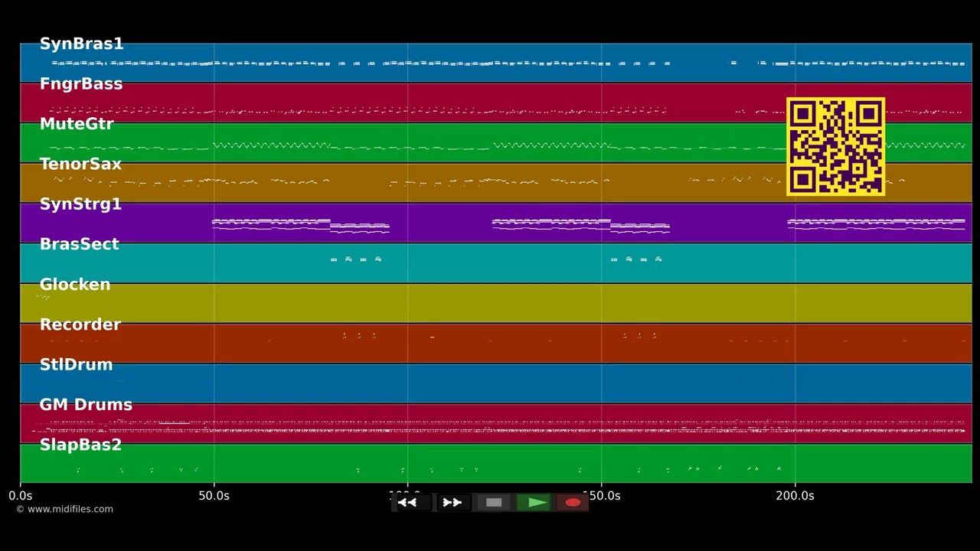Viewport: 980px width, 551px height.
Task: Select the StlDrum track label
Action: (76, 364)
